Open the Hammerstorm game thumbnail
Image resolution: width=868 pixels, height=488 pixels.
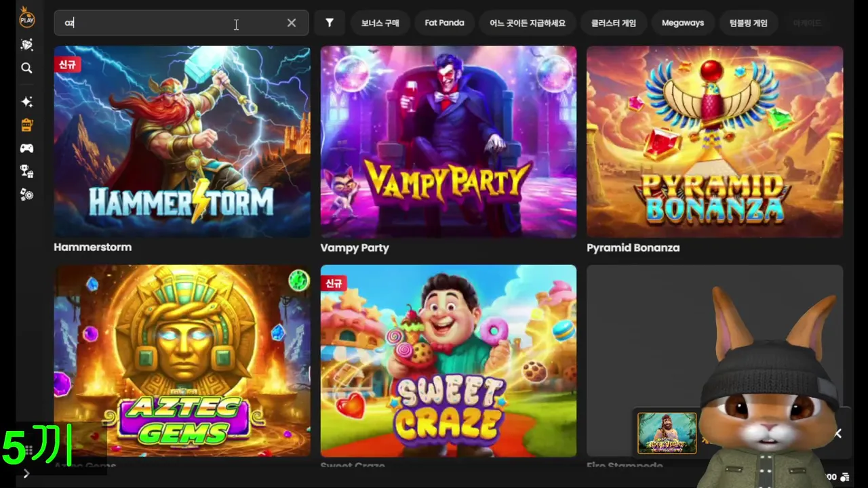tap(182, 142)
